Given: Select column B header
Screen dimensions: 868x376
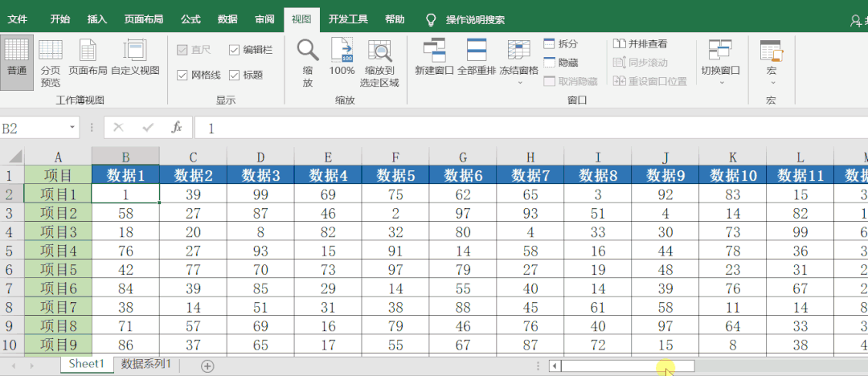Looking at the screenshot, I should tap(125, 156).
